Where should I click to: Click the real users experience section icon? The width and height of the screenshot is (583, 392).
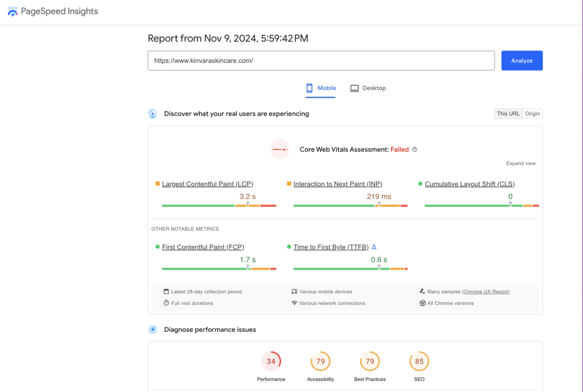click(153, 114)
